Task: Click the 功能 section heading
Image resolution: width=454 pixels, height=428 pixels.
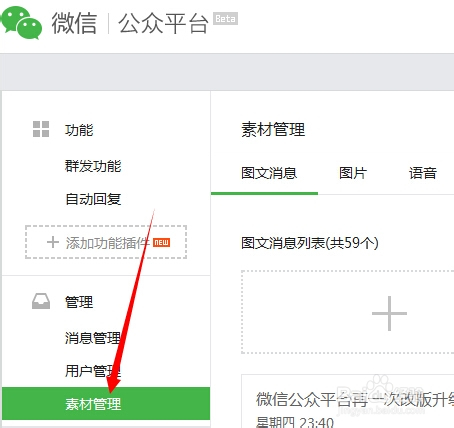Action: [79, 130]
